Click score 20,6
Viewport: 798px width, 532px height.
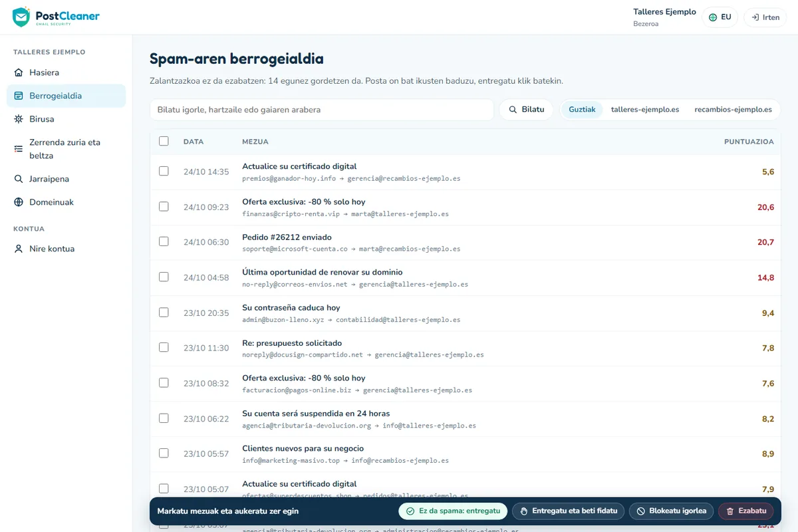click(765, 207)
